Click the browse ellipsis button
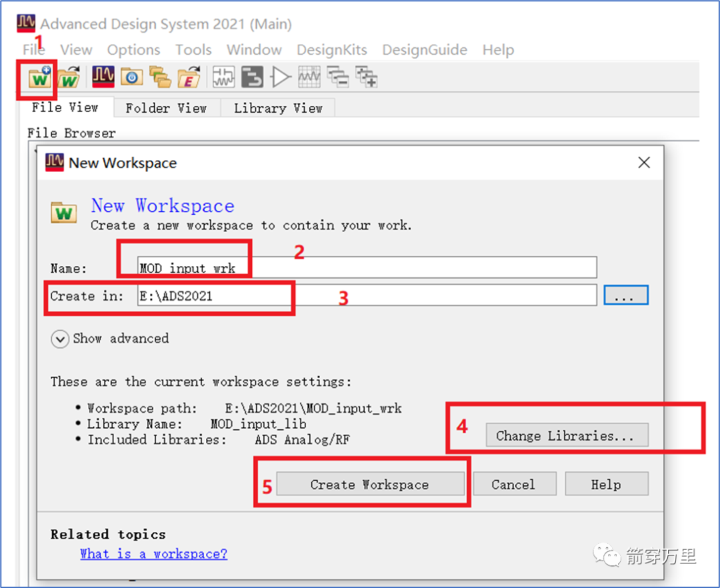This screenshot has width=720, height=588. (x=626, y=295)
